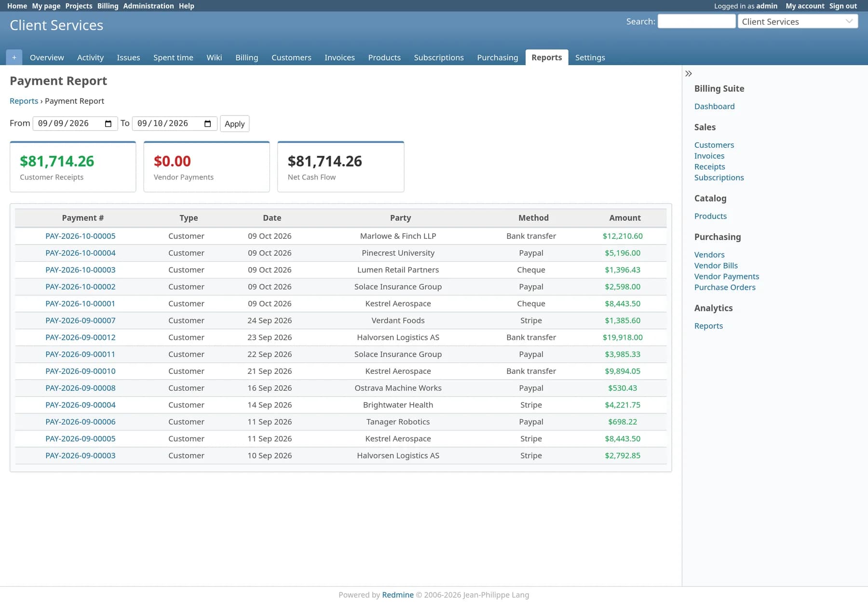Open the Invoices project tab
The image size is (868, 603).
pyautogui.click(x=339, y=57)
